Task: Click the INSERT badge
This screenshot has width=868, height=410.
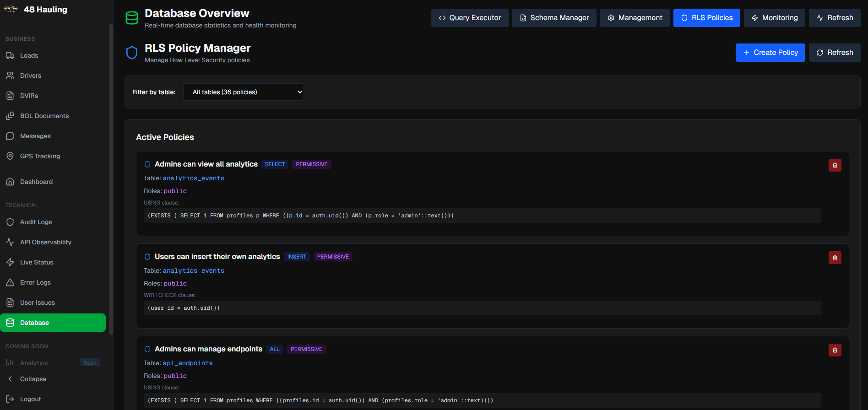Action: point(297,257)
